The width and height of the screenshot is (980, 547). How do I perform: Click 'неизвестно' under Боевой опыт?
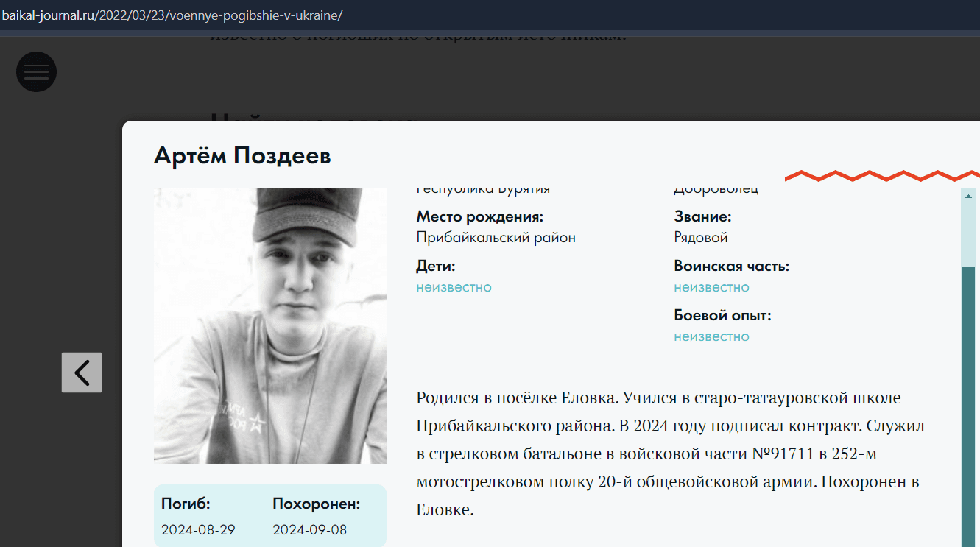tap(711, 336)
